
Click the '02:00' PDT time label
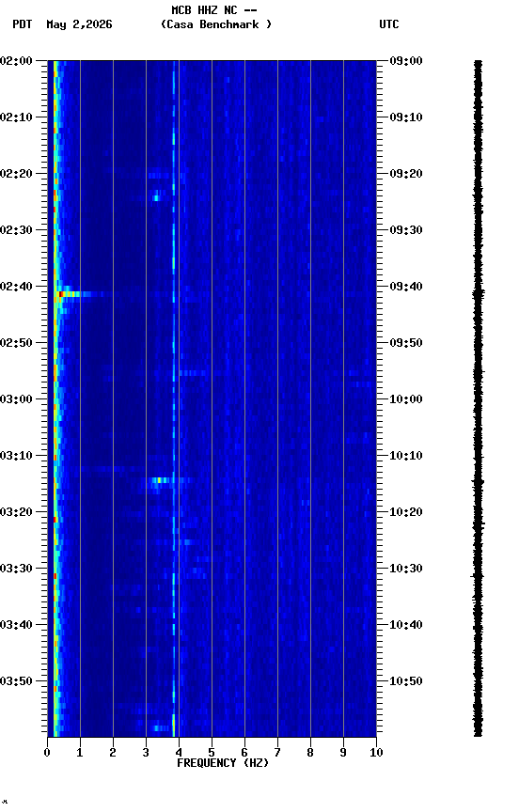click(16, 61)
